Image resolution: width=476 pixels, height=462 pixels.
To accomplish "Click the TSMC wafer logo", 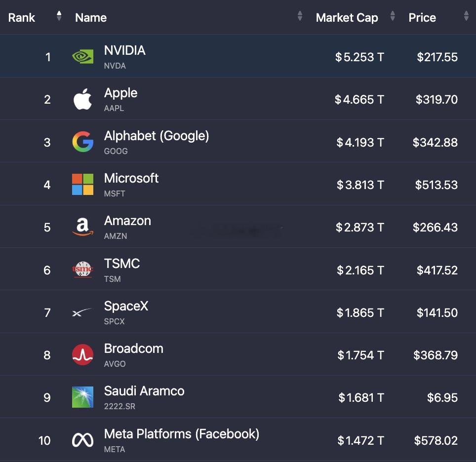I will [x=82, y=269].
